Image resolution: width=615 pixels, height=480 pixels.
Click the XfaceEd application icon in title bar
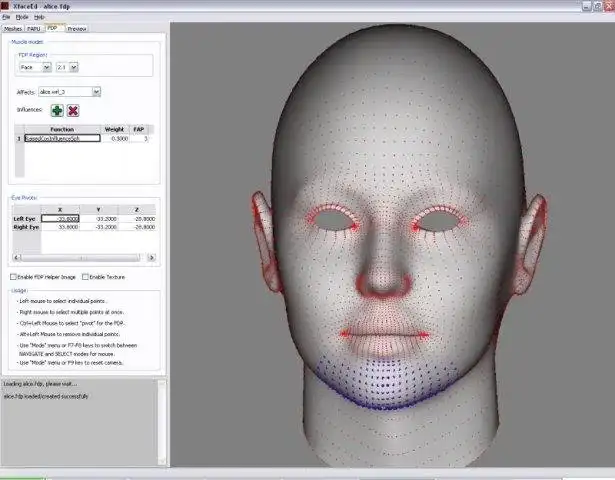pos(6,5)
